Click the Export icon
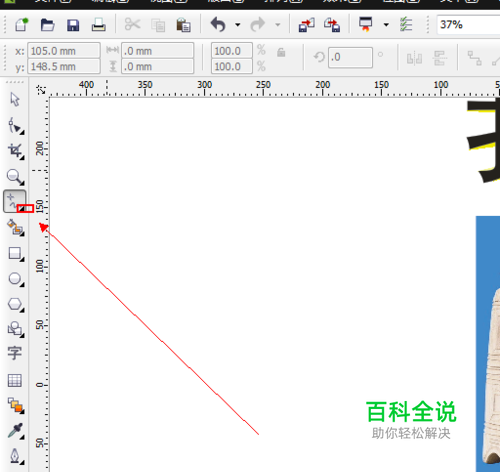Screen dimensions: 500x472 point(332,25)
